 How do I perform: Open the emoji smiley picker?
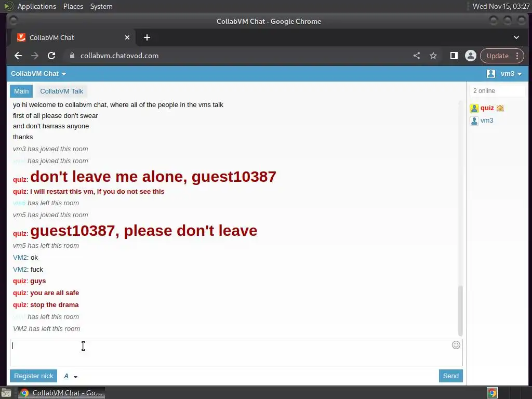(456, 345)
